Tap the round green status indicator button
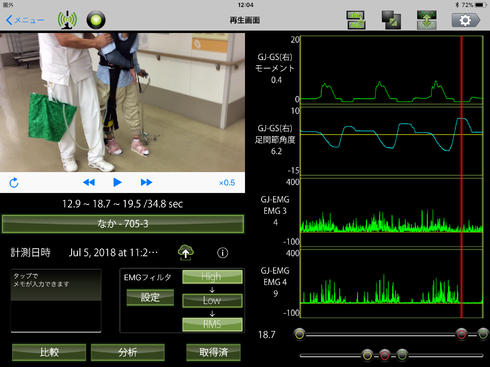Viewport: 490px width, 367px height. pyautogui.click(x=96, y=20)
